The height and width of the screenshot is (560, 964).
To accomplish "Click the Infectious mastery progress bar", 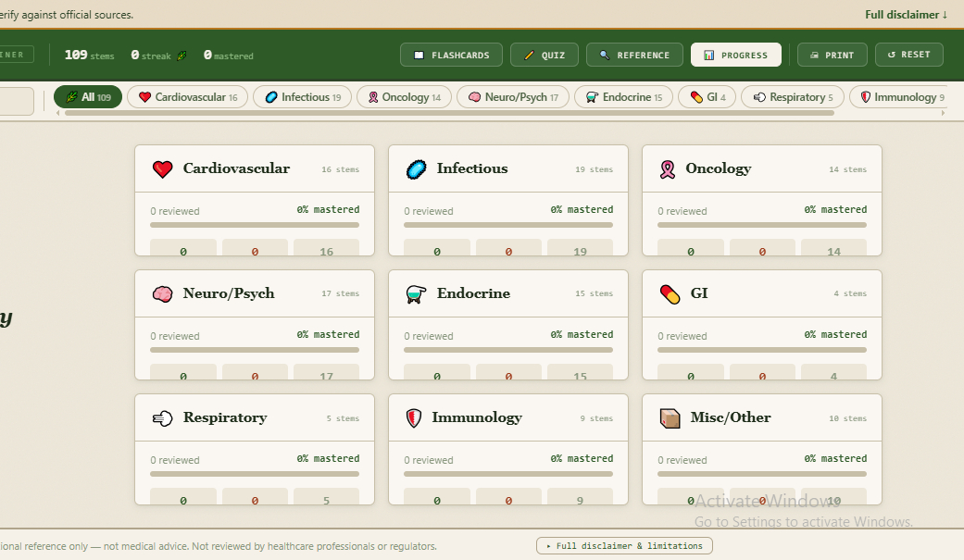I will 508,225.
